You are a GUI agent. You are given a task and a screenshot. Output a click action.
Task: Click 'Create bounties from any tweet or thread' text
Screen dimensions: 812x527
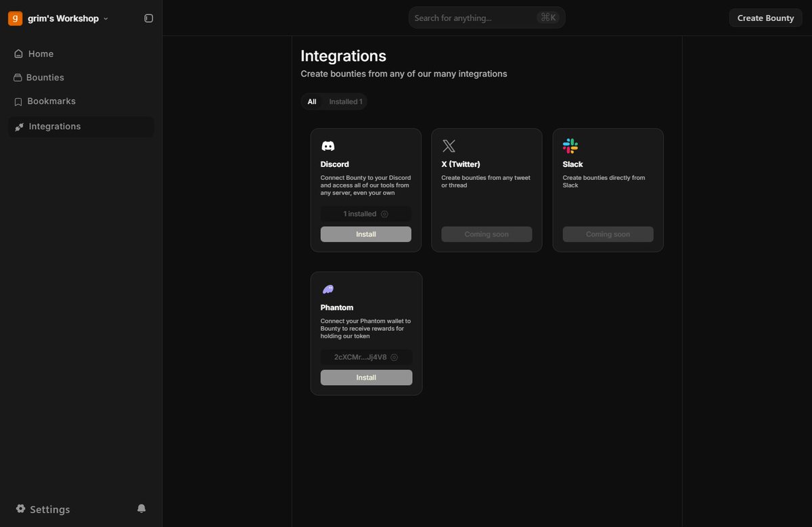(x=486, y=181)
